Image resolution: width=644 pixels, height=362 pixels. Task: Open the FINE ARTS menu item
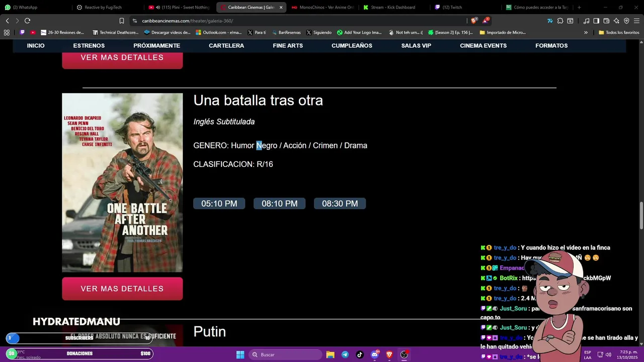pyautogui.click(x=288, y=46)
